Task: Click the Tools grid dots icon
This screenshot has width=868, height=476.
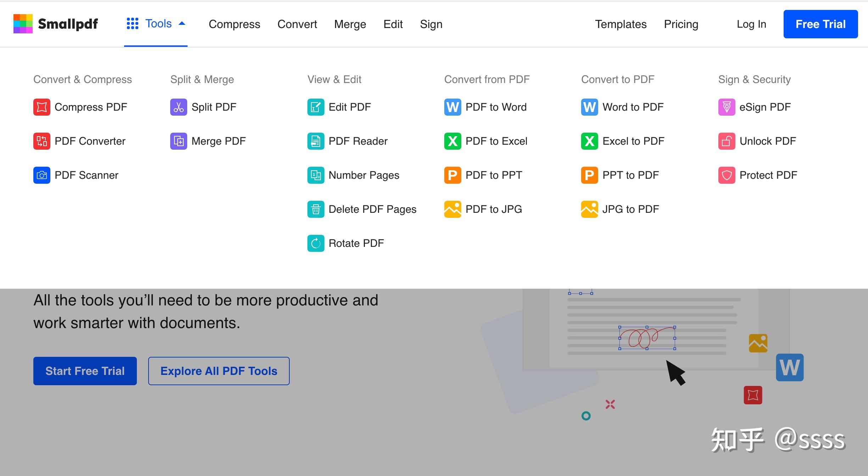Action: tap(133, 24)
